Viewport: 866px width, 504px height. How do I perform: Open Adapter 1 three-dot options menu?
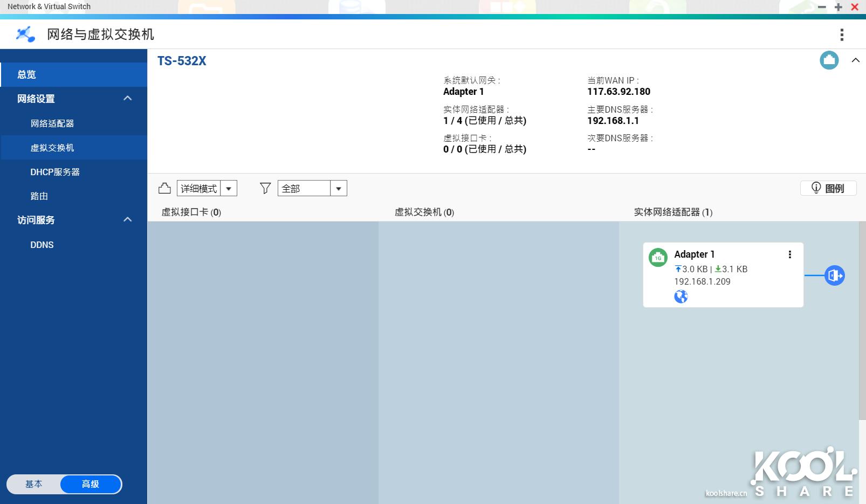[x=790, y=254]
